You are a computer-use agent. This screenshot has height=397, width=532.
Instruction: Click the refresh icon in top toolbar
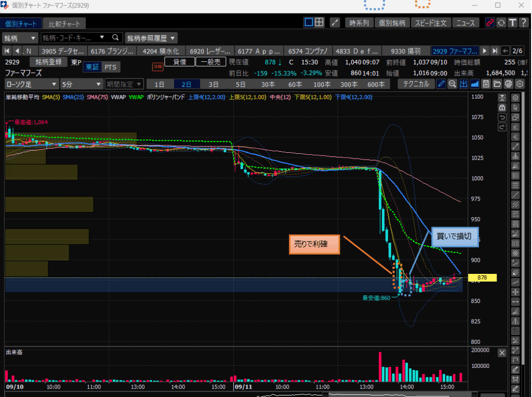click(501, 23)
